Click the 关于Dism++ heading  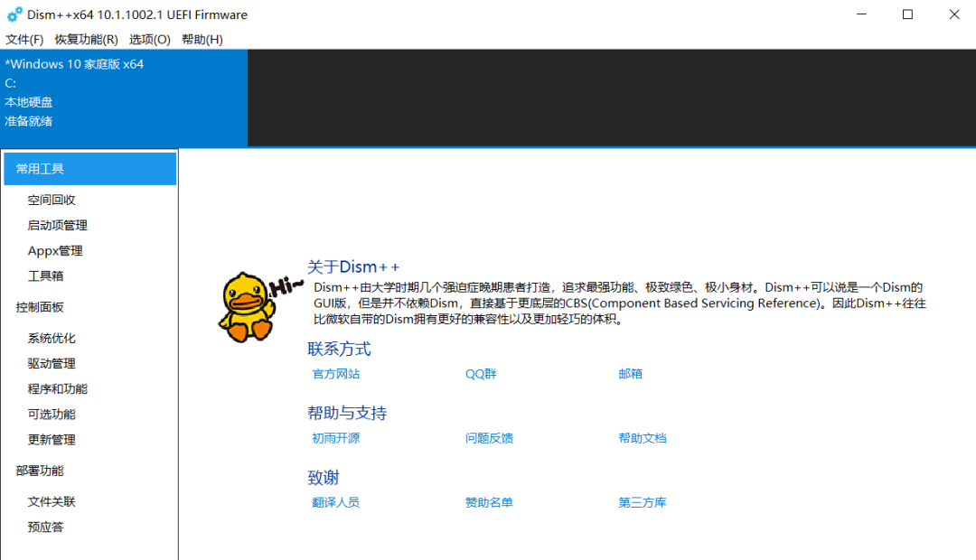tap(353, 267)
